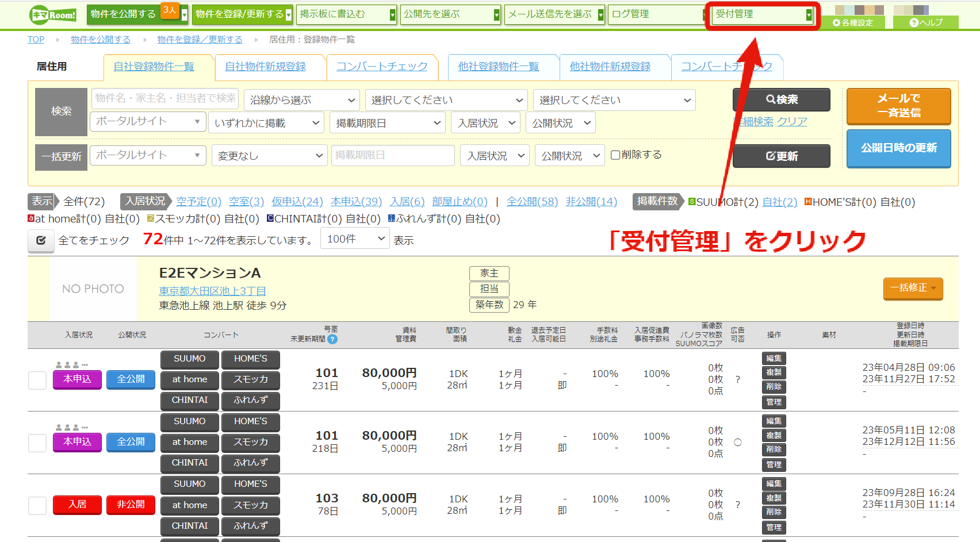980x542 pixels.
Task: Toggle 全公開 status on 218日 row
Action: tap(131, 442)
